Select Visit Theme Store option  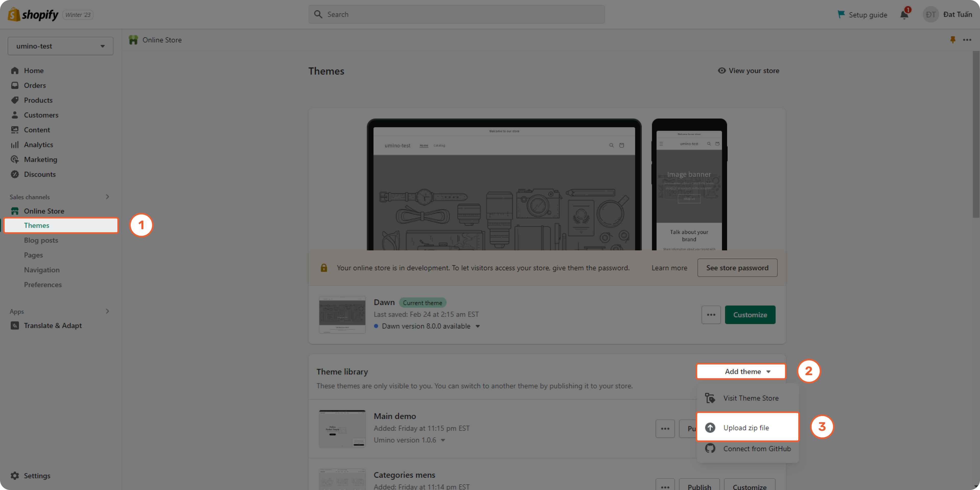[x=751, y=398]
